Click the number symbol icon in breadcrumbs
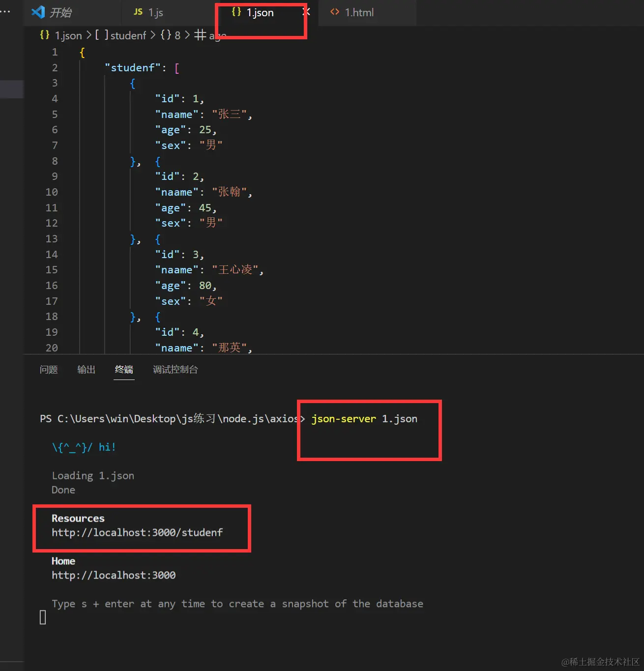The height and width of the screenshot is (671, 644). coord(200,35)
